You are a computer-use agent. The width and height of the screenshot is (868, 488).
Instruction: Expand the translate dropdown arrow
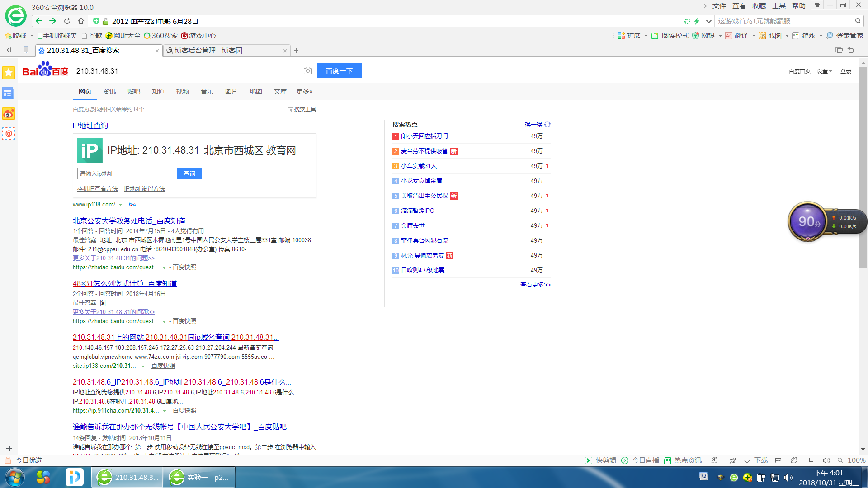coord(754,36)
